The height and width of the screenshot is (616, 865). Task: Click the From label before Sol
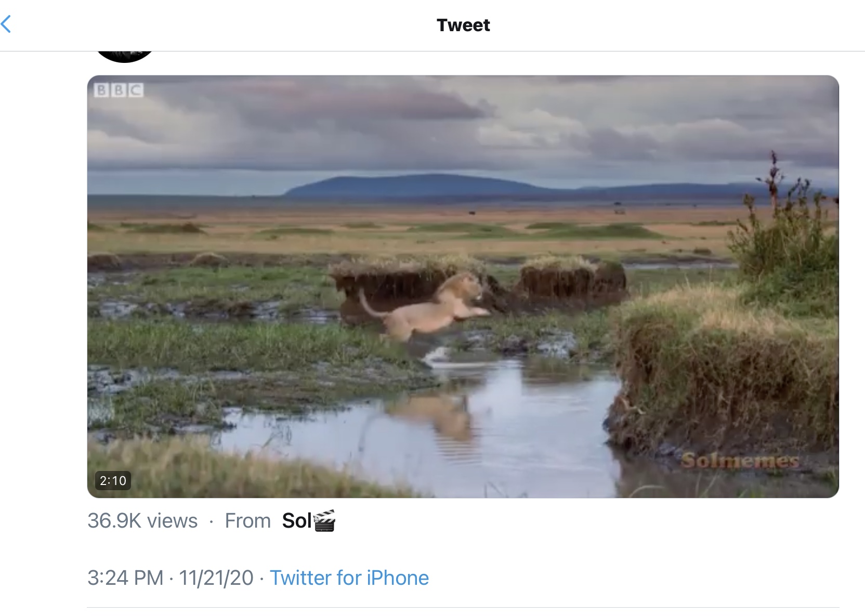pyautogui.click(x=247, y=520)
